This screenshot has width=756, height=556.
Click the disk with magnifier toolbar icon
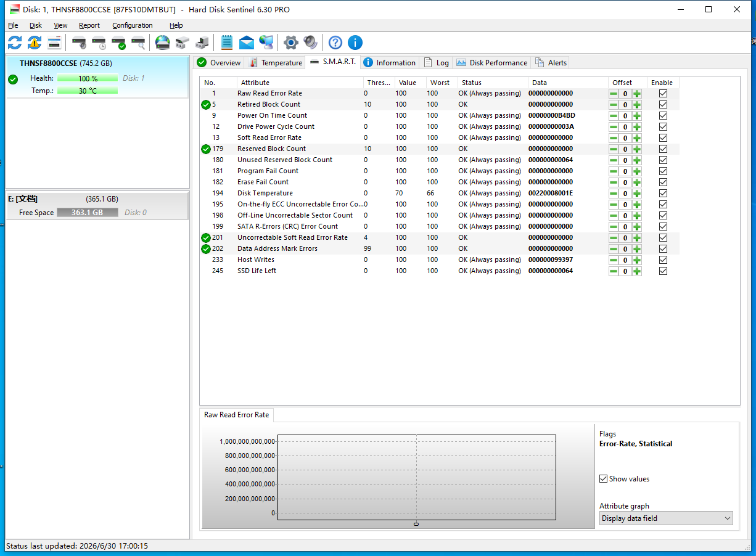pyautogui.click(x=138, y=43)
